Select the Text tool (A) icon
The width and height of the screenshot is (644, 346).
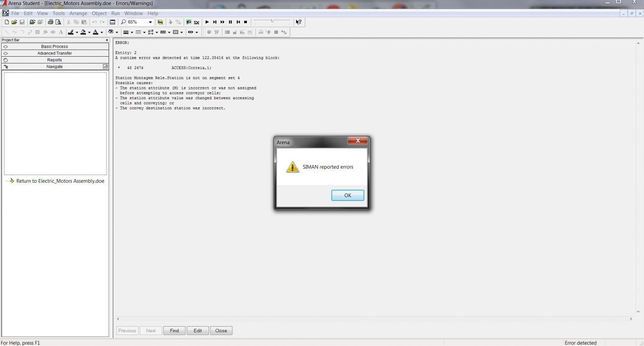(x=61, y=32)
